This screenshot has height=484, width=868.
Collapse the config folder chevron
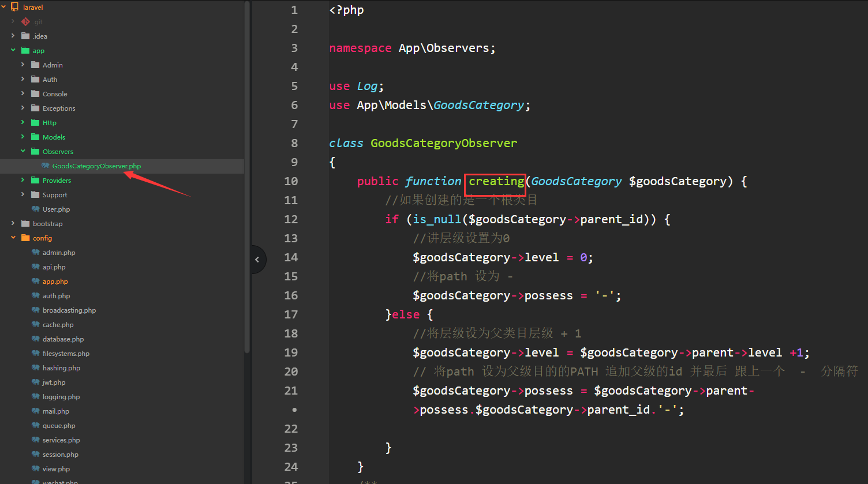[13, 238]
